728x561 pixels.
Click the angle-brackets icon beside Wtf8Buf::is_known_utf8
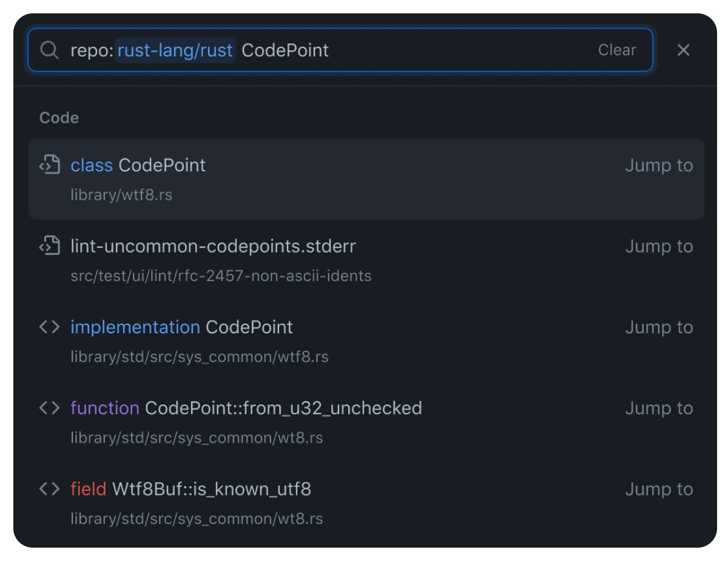click(x=50, y=489)
